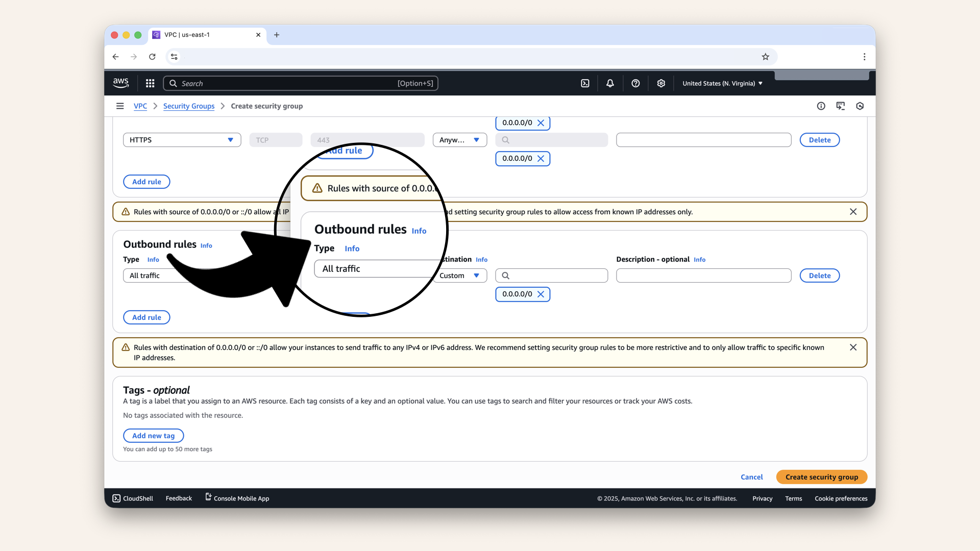
Task: Dismiss the outbound rules warning banner
Action: [x=853, y=347]
